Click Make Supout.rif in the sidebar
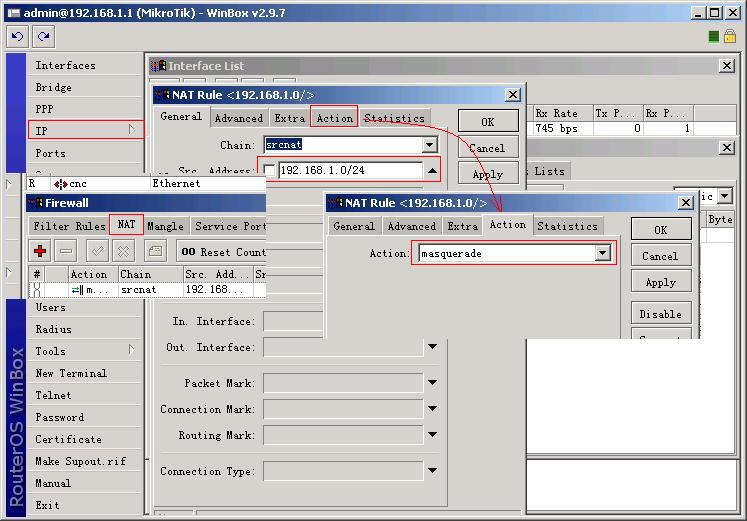 click(85, 461)
